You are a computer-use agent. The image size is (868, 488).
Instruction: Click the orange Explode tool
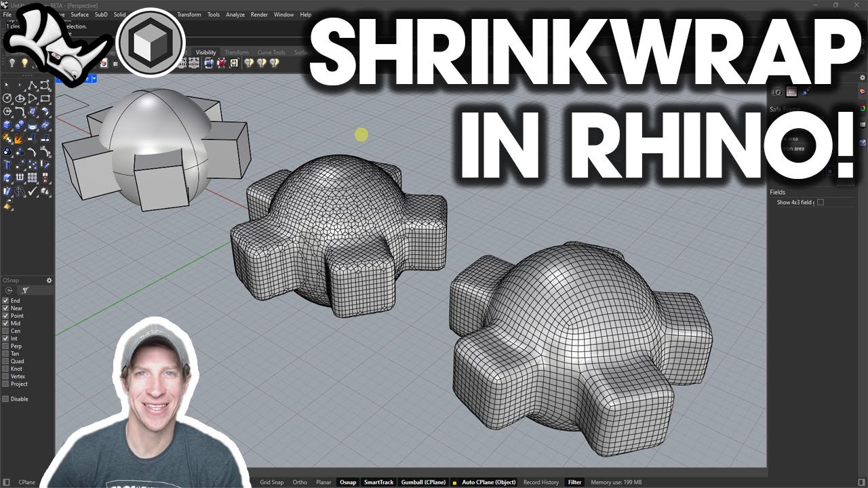click(x=20, y=138)
